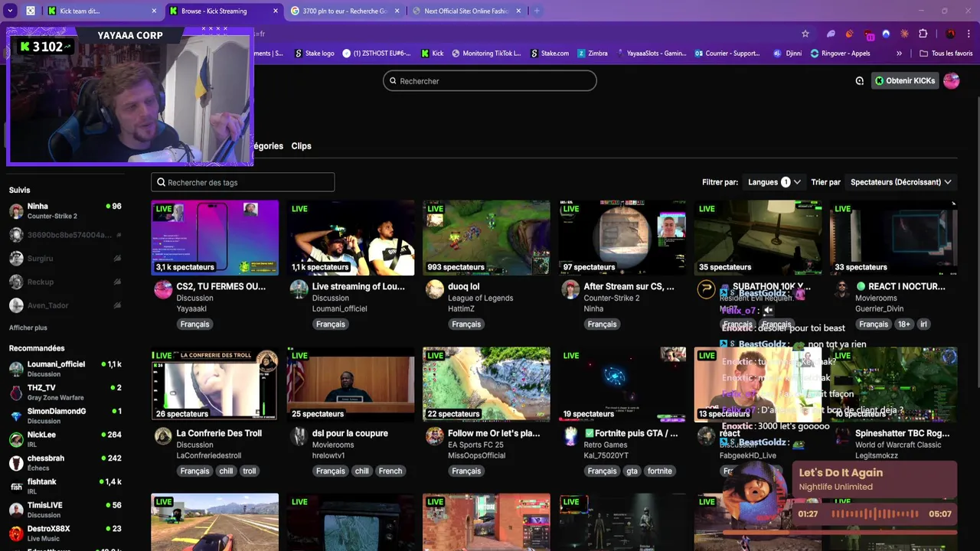
Task: Open the Live streaming of Loumani thumbnail
Action: 351,238
